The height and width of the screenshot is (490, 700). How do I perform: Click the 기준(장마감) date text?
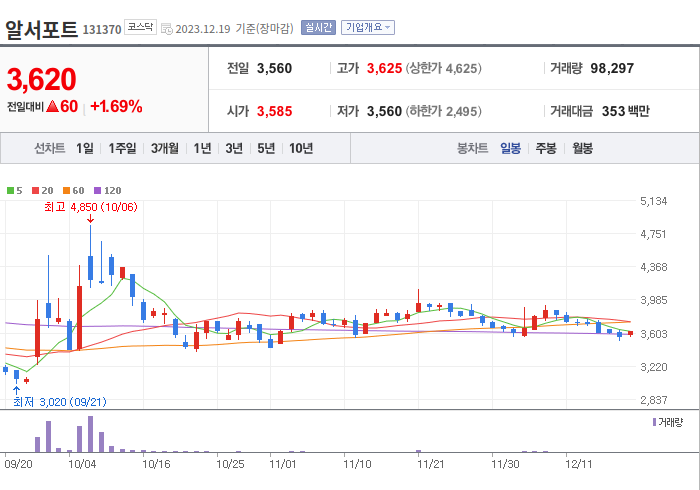click(264, 29)
